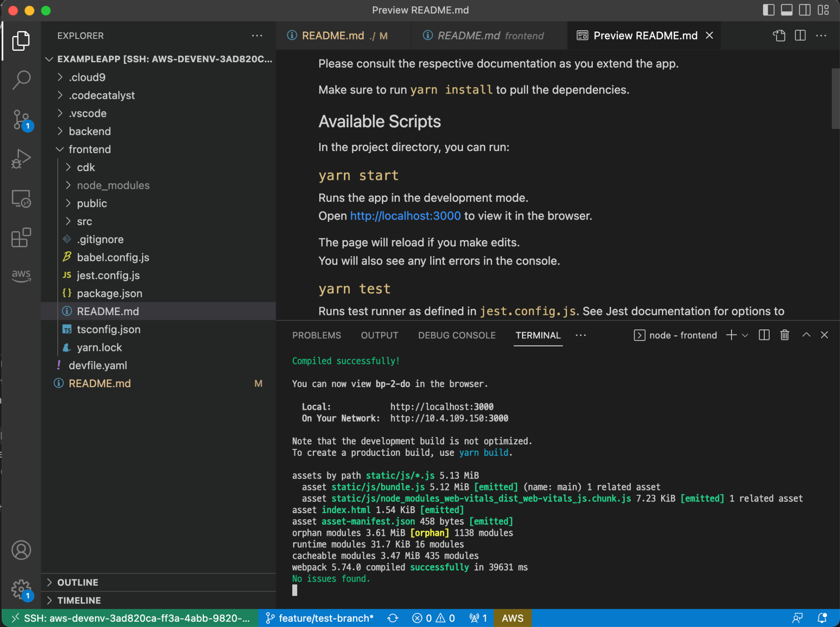Screen dimensions: 840x627
Task: Toggle secondary sidebar visibility in title bar
Action: [805, 10]
